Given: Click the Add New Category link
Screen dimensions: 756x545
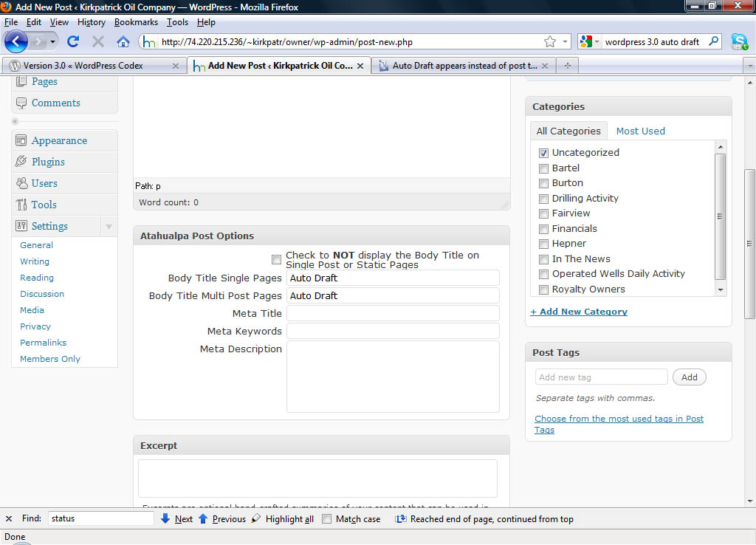Looking at the screenshot, I should click(x=579, y=312).
